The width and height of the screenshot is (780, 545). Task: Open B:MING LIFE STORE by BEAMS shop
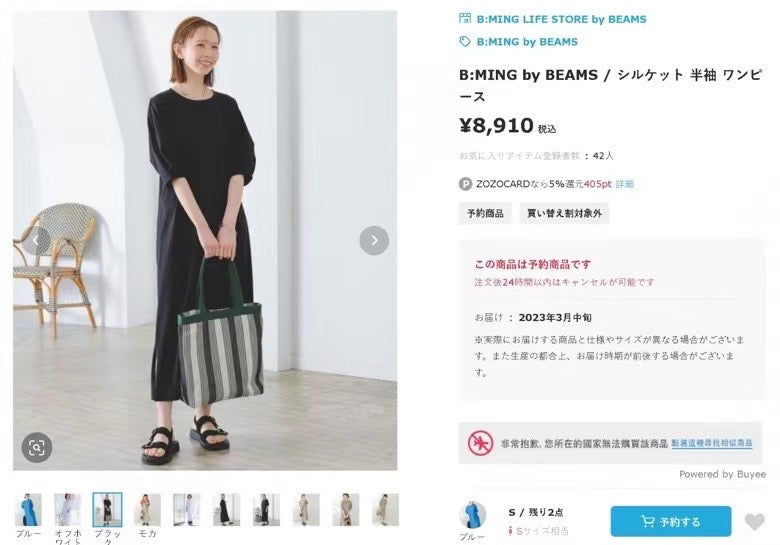coord(561,19)
